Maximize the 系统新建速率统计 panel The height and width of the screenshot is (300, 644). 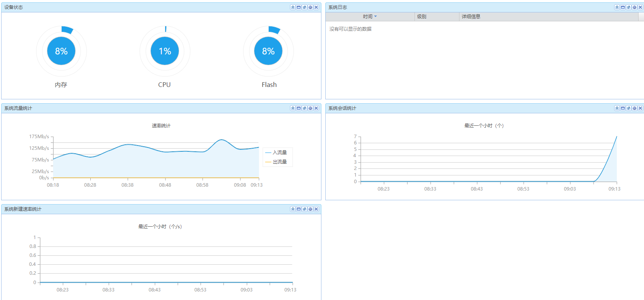coord(299,209)
